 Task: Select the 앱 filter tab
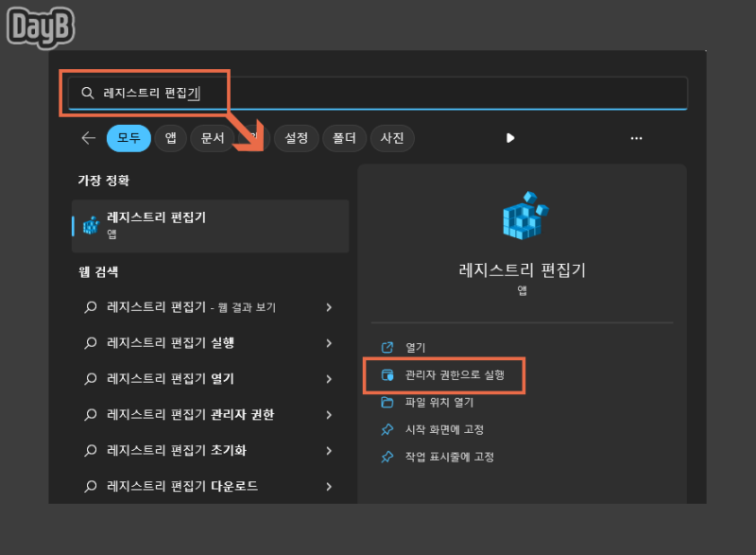tap(171, 138)
